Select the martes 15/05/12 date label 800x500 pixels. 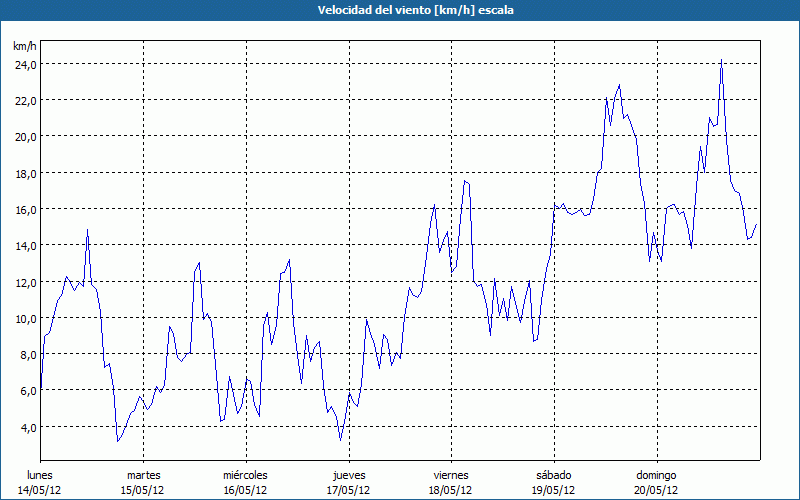[x=143, y=482]
